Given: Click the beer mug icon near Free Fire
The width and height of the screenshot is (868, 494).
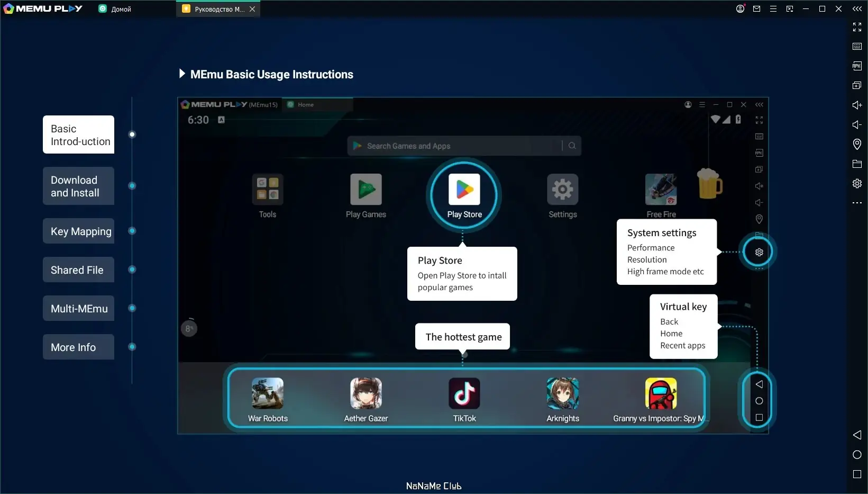Looking at the screenshot, I should coord(709,183).
